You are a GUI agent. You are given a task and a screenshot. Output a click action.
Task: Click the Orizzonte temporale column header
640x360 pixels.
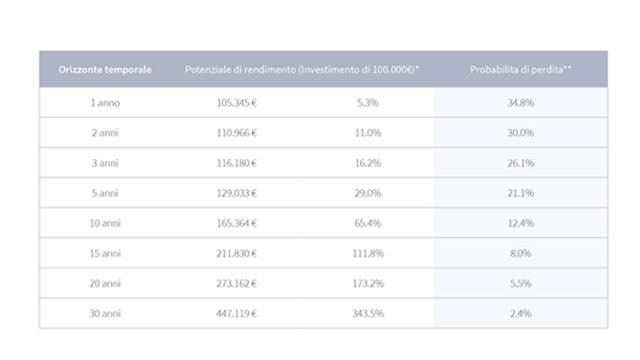click(105, 69)
